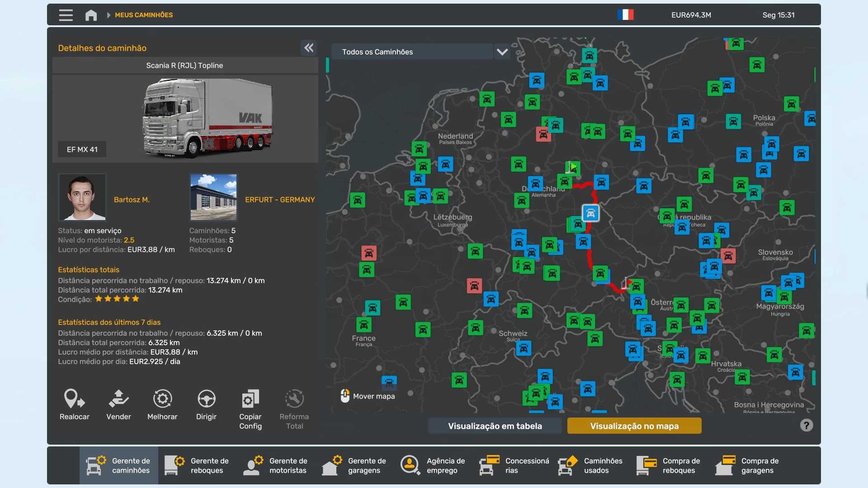
Task: Open Gerente de motoristas tab
Action: 276,465
